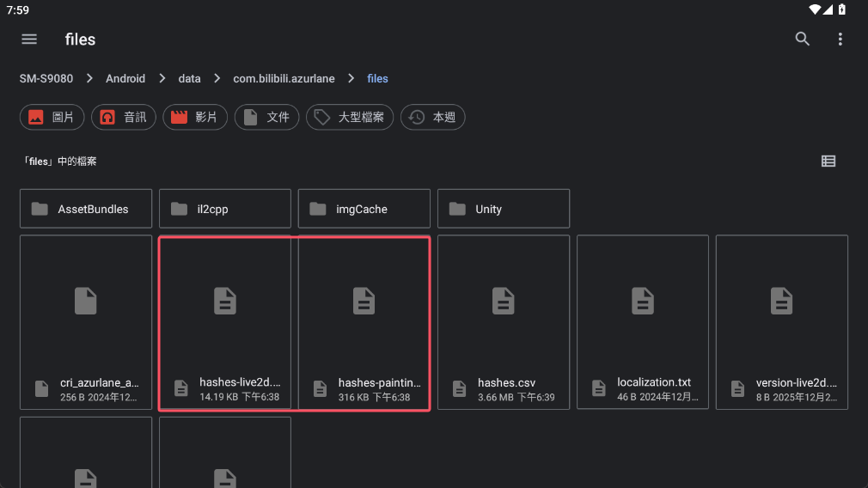
Task: Tap the search magnifier icon
Action: 802,39
